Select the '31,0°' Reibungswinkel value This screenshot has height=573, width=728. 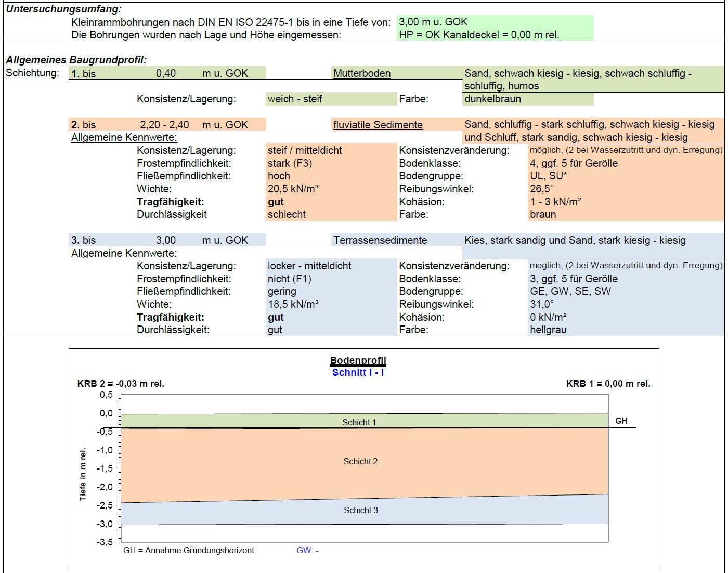pyautogui.click(x=542, y=304)
